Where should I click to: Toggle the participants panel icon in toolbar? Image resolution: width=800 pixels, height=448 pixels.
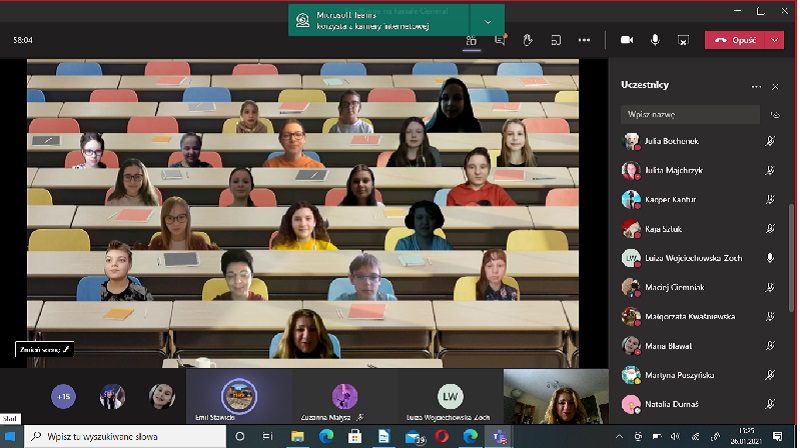(x=471, y=40)
